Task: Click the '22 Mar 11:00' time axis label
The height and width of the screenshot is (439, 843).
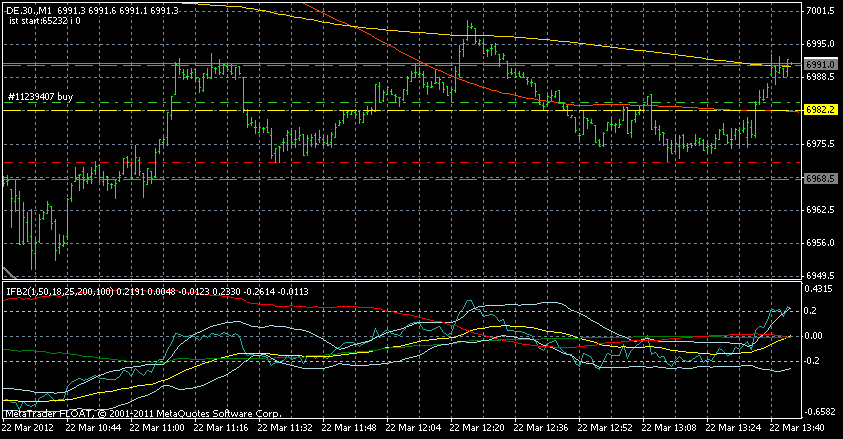Action: pyautogui.click(x=157, y=428)
